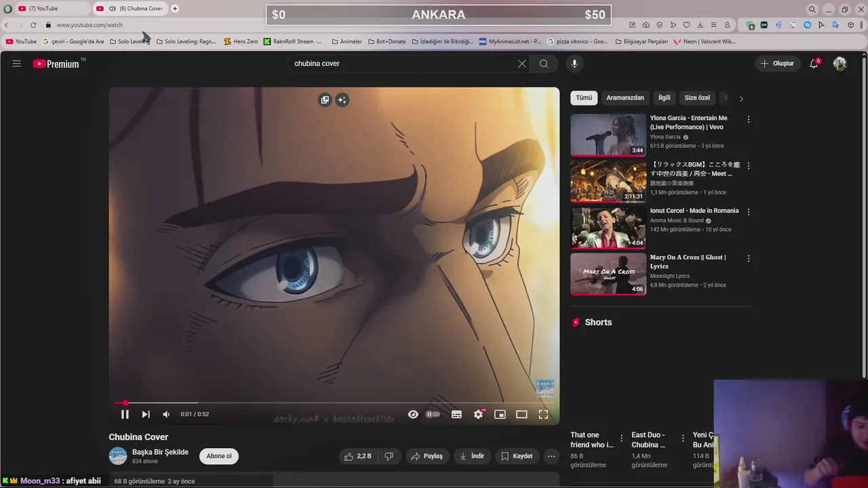Start voice search with the microphone
This screenshot has height=488, width=868.
(x=574, y=64)
